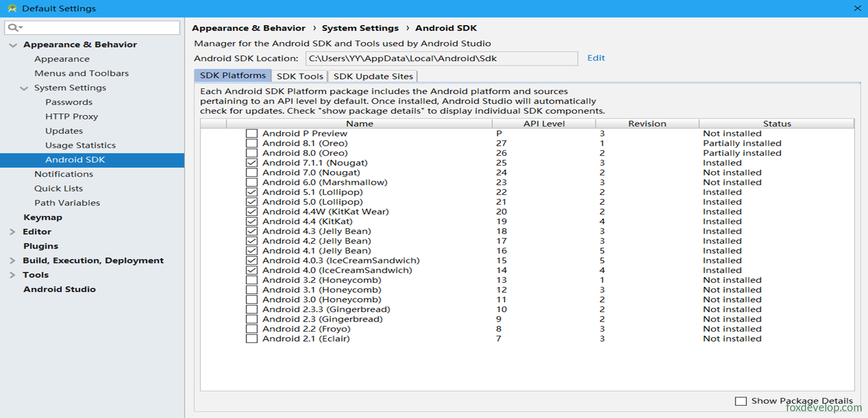
Task: Click Android 8.0 'Partially installed' status
Action: (742, 153)
